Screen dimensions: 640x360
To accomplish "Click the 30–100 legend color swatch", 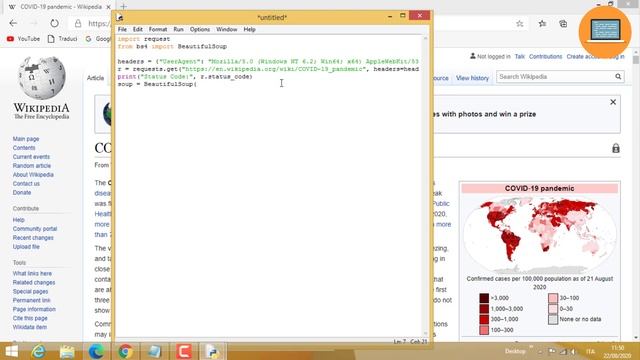I will (553, 298).
